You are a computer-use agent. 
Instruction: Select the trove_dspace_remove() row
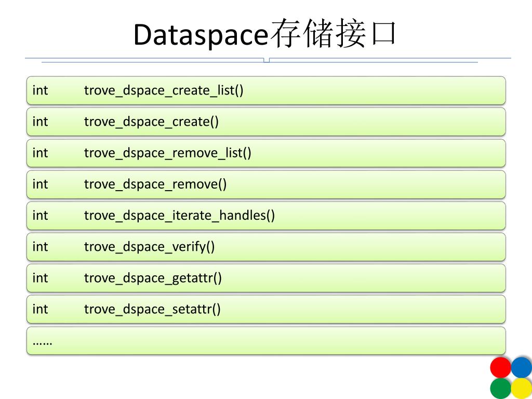[266, 184]
